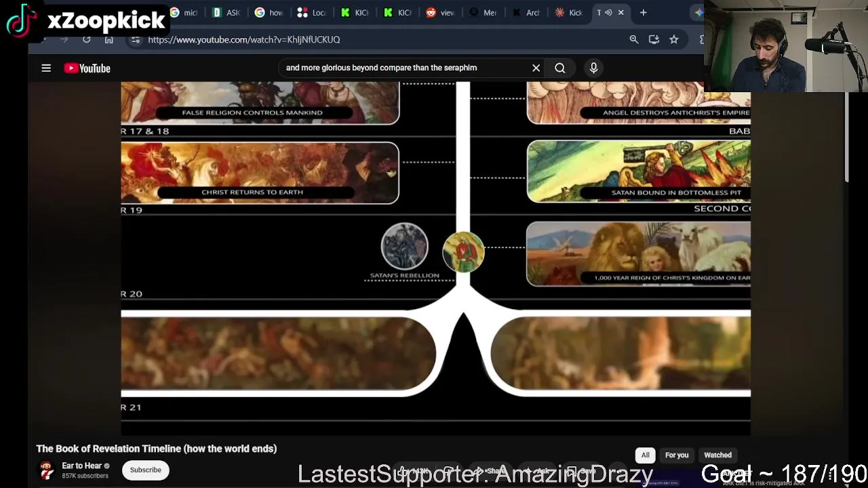Screen dimensions: 868x488
Task: Switch to the 'how' Google tab
Action: point(269,12)
